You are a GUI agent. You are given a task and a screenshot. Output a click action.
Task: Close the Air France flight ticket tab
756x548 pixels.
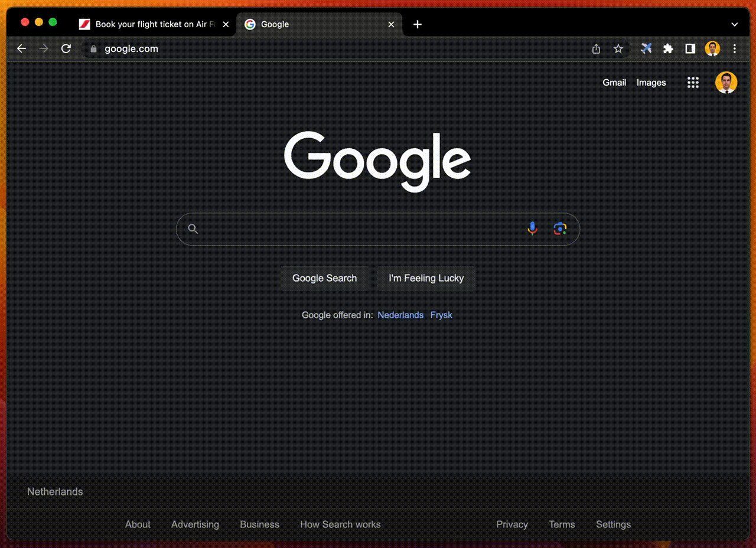[x=226, y=24]
